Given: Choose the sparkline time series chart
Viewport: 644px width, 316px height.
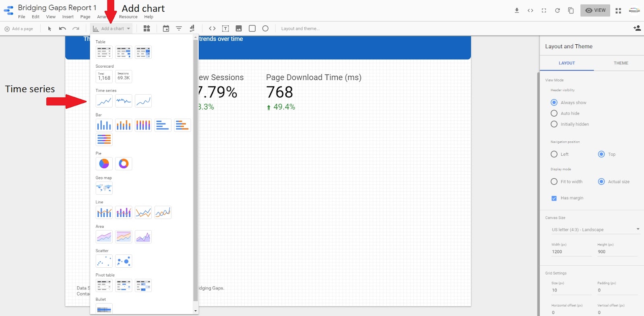Looking at the screenshot, I should pyautogui.click(x=124, y=101).
